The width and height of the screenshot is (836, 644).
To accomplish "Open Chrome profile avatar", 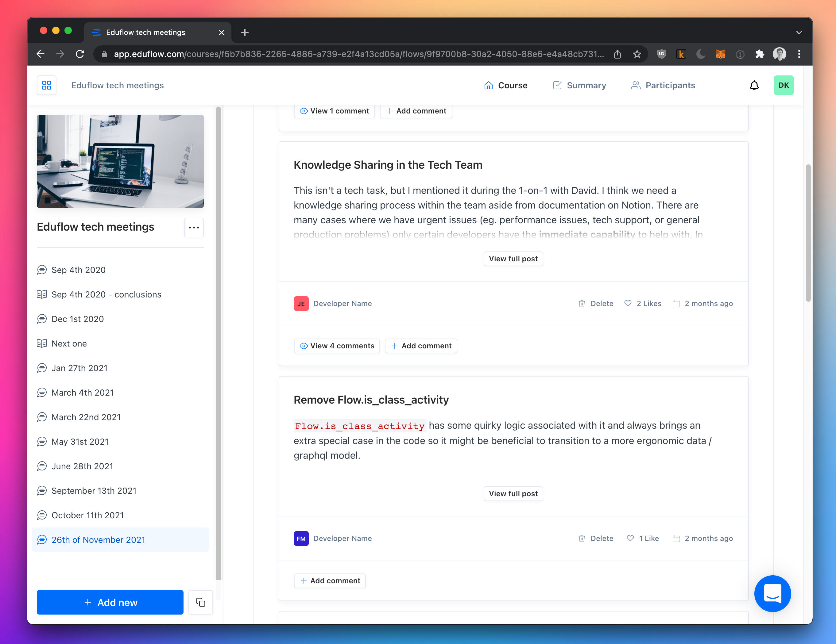I will tap(779, 54).
